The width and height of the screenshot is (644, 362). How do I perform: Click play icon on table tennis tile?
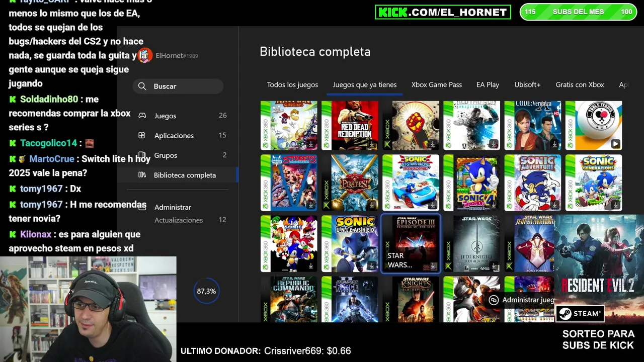tap(615, 144)
